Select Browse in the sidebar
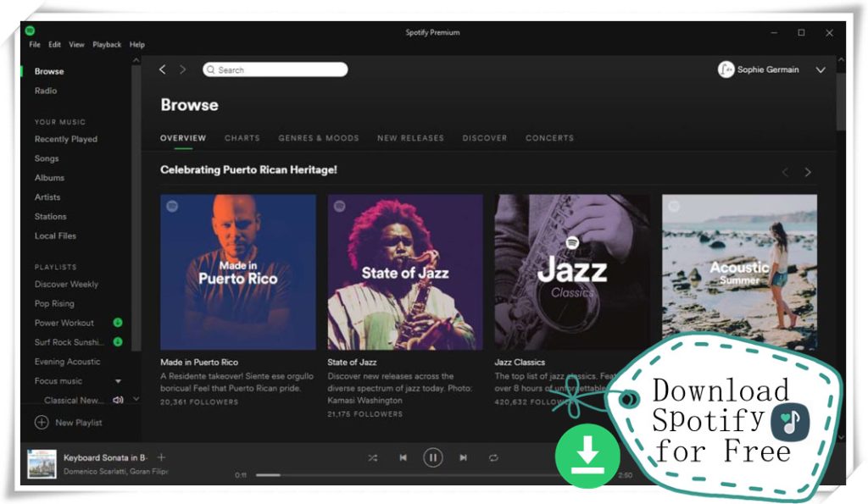 [x=49, y=71]
